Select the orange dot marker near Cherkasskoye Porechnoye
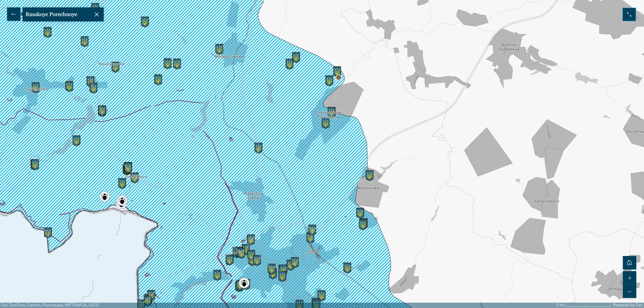The height and width of the screenshot is (308, 644). (339, 77)
